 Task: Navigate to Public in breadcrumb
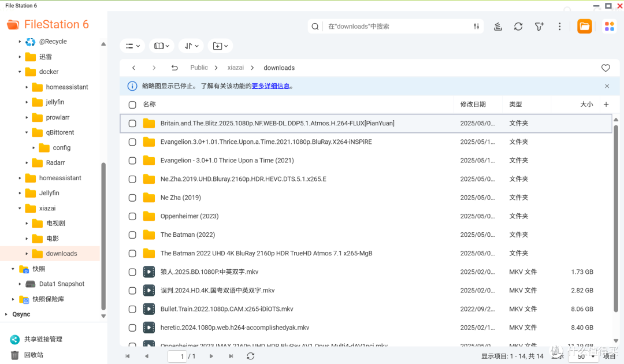point(199,68)
